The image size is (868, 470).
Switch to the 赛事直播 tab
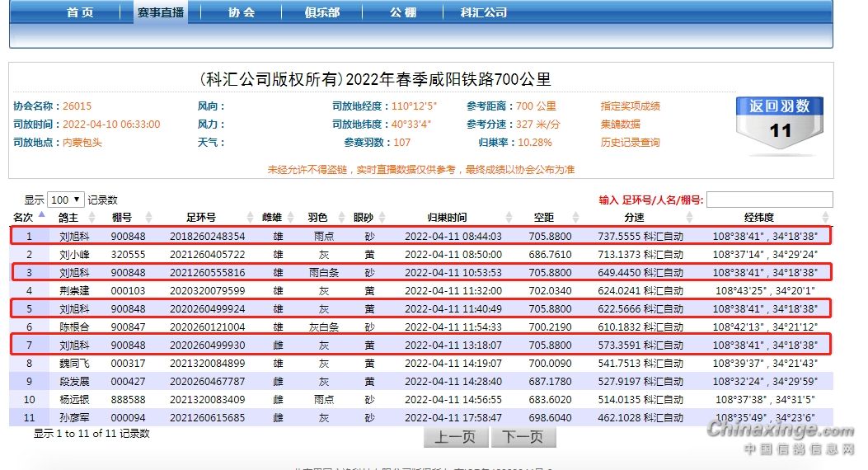161,12
